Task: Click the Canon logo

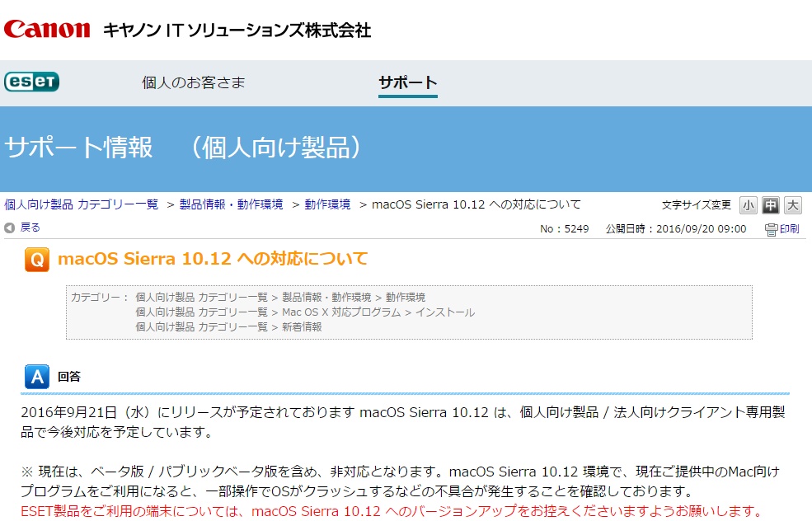Action: [x=47, y=29]
